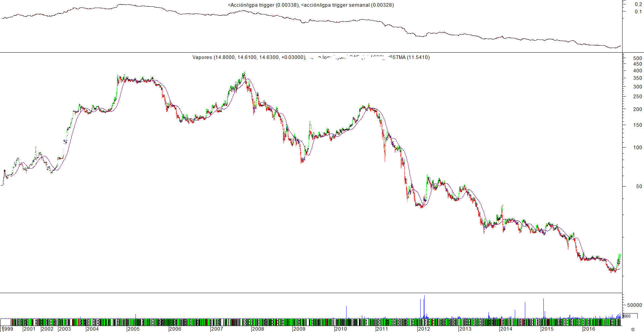644x332 pixels.
Task: Click the 450 price level on the scale
Action: pyautogui.click(x=638, y=64)
